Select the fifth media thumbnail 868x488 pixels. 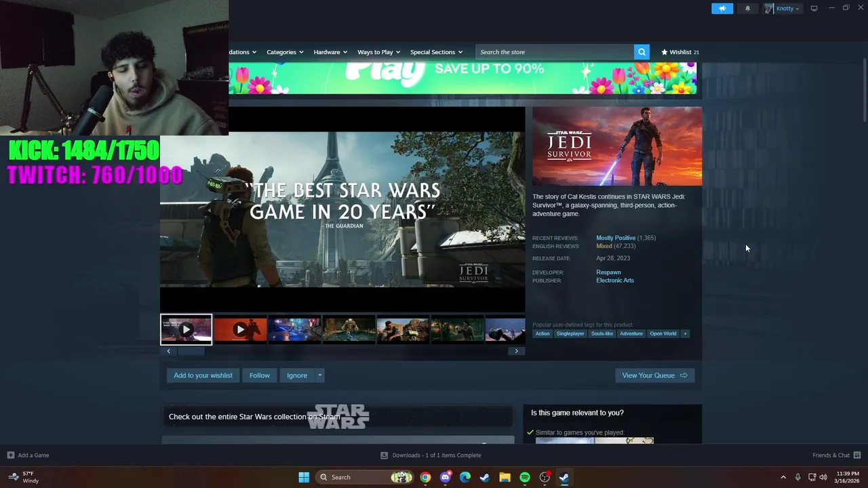[x=403, y=329]
